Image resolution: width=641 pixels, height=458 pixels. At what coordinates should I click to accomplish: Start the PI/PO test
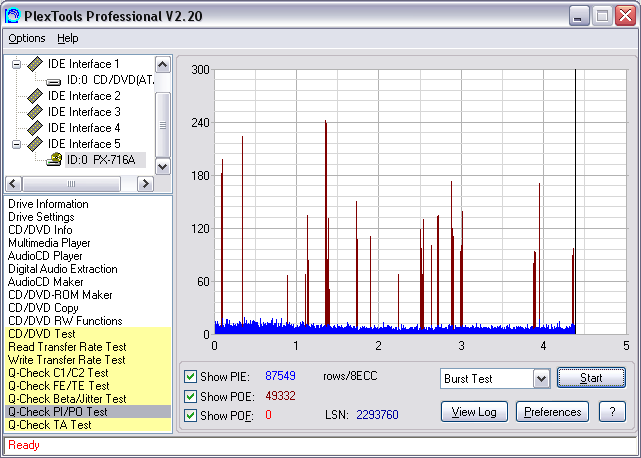pos(591,378)
